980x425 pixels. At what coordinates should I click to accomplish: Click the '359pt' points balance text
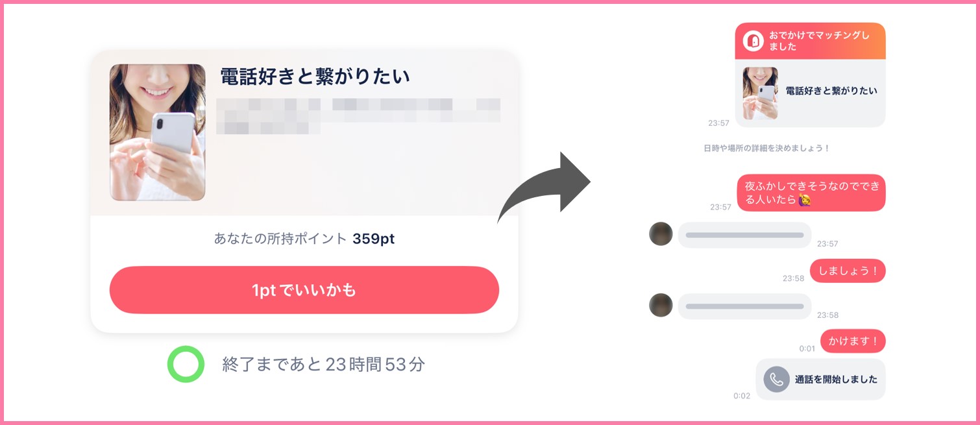click(373, 239)
